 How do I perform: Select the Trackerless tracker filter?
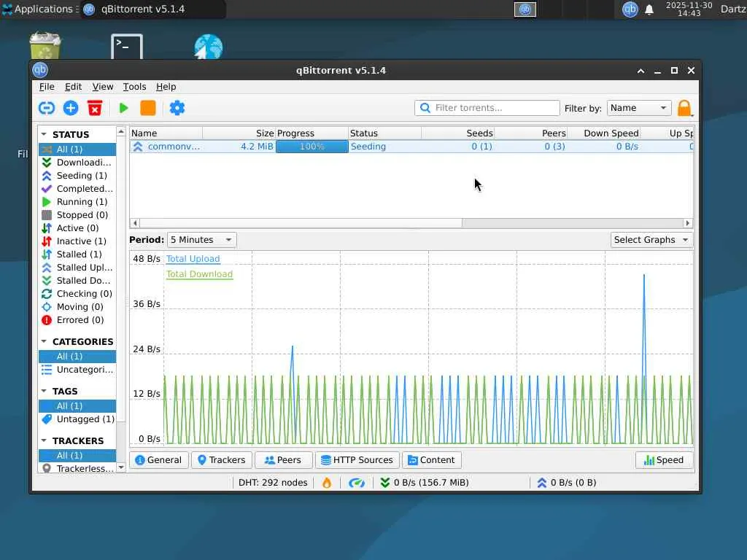point(77,469)
